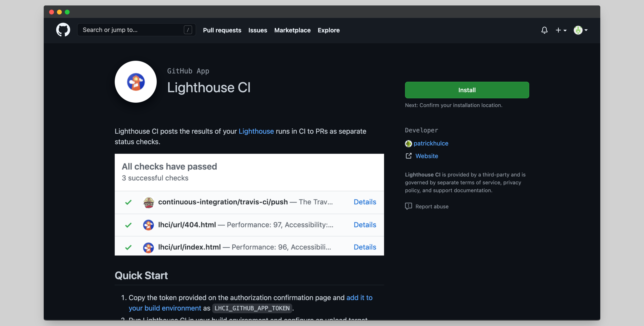644x326 pixels.
Task: Open the GitHub home logo
Action: 63,30
